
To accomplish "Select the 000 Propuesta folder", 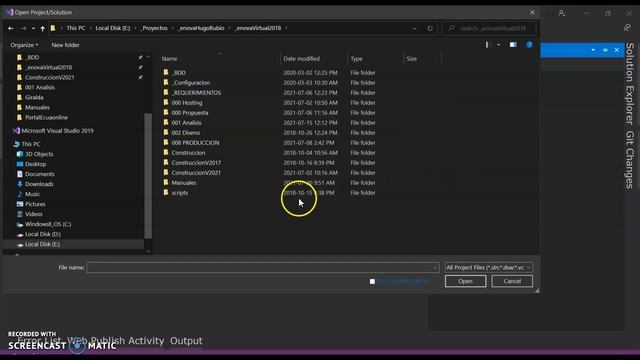I will pyautogui.click(x=190, y=113).
